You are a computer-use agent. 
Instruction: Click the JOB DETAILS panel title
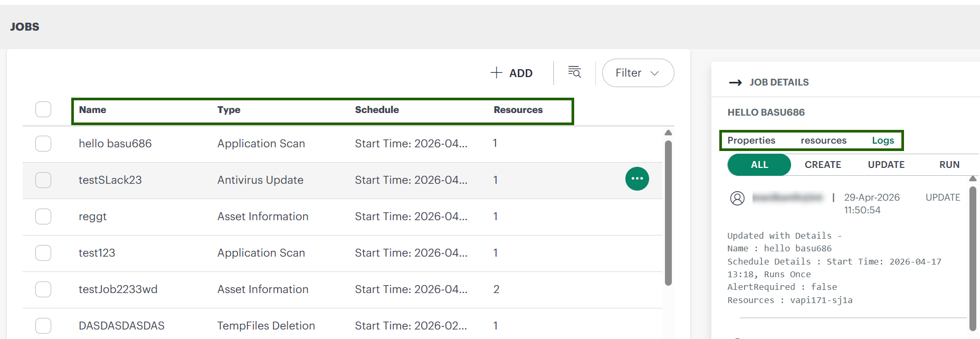click(x=779, y=82)
